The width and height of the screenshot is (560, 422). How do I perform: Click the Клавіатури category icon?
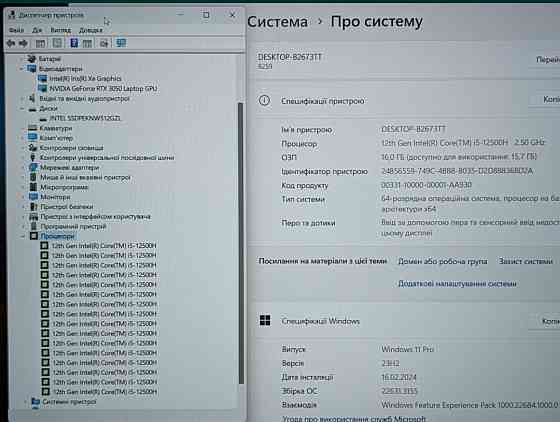32,128
